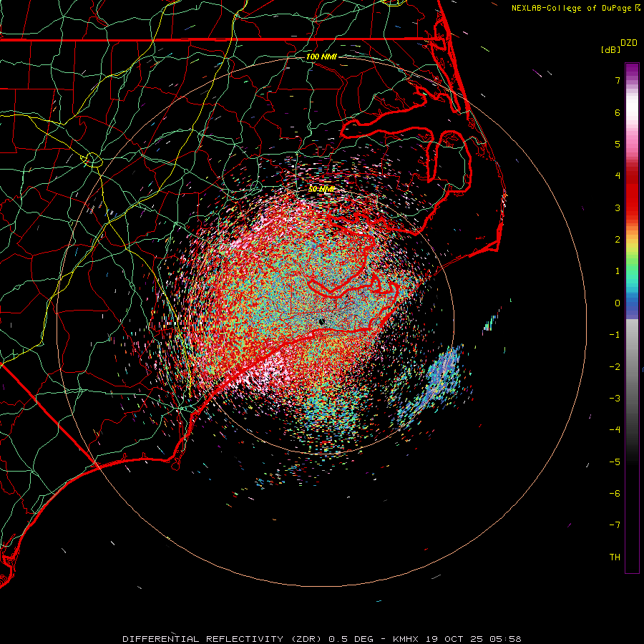Screen dimensions: 644x644
Task: Click the KMHX radar site marker
Action: tap(322, 321)
